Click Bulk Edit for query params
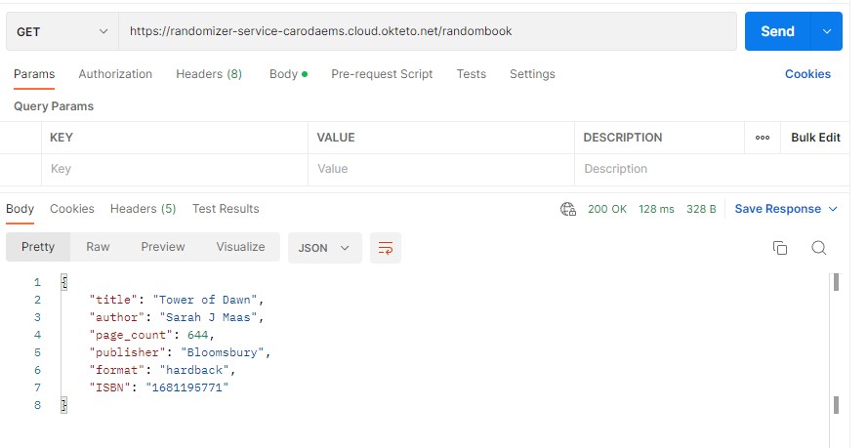The width and height of the screenshot is (868, 448). click(x=815, y=138)
